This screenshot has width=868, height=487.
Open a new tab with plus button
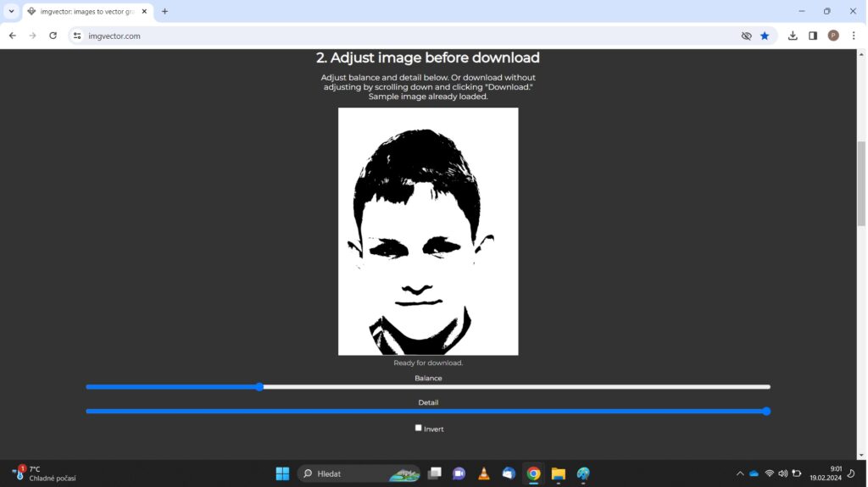pos(164,12)
